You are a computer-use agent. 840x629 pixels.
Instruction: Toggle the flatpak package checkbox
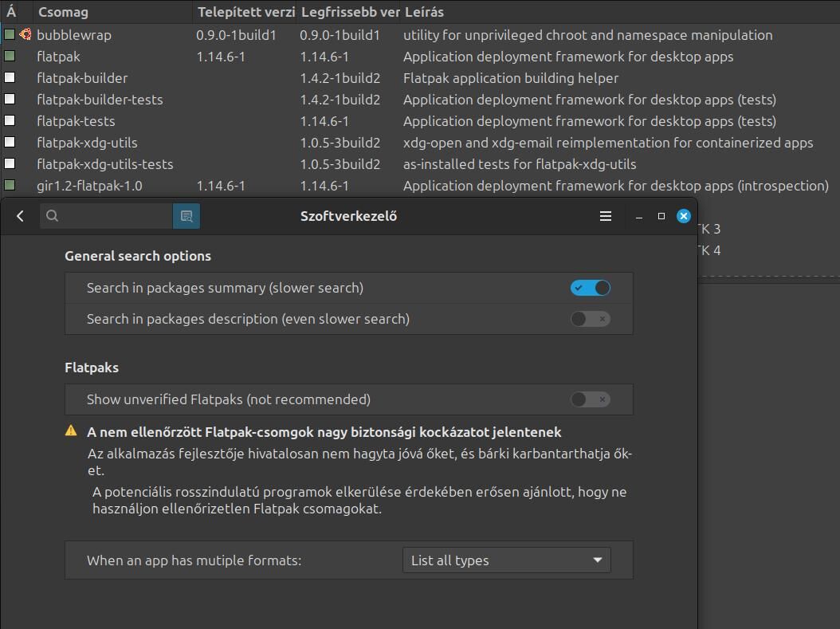(x=10, y=56)
